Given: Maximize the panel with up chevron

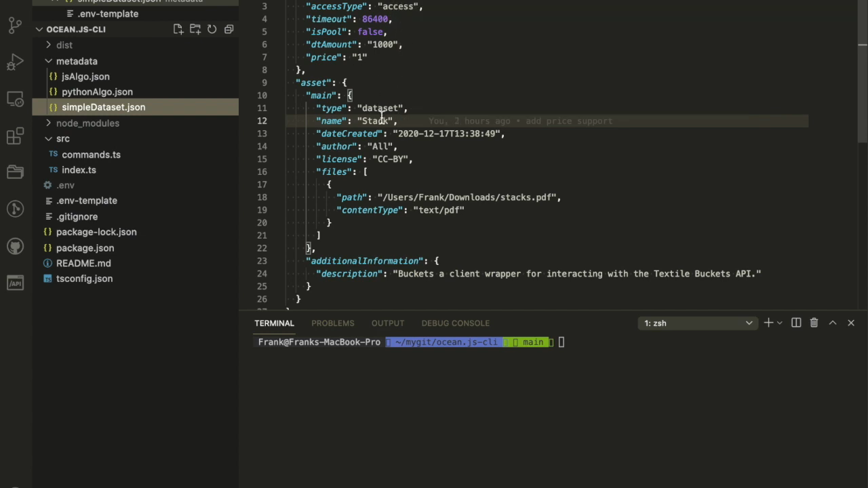Looking at the screenshot, I should click(833, 323).
